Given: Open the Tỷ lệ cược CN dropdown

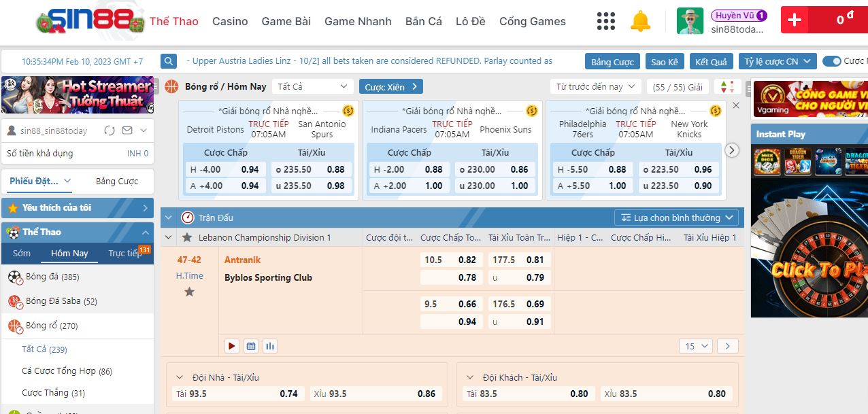Looking at the screenshot, I should pos(778,61).
